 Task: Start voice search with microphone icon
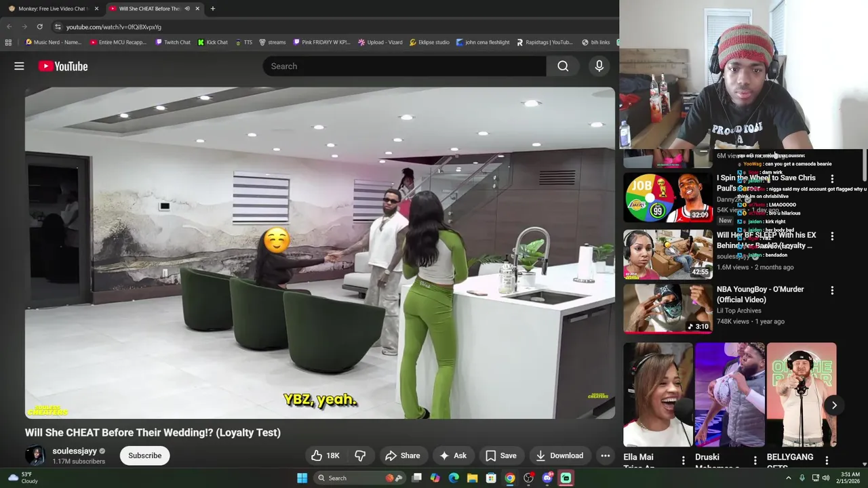point(599,66)
